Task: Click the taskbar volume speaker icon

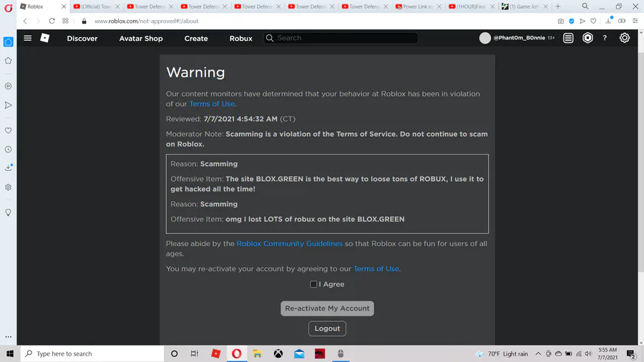Action: coord(589,354)
